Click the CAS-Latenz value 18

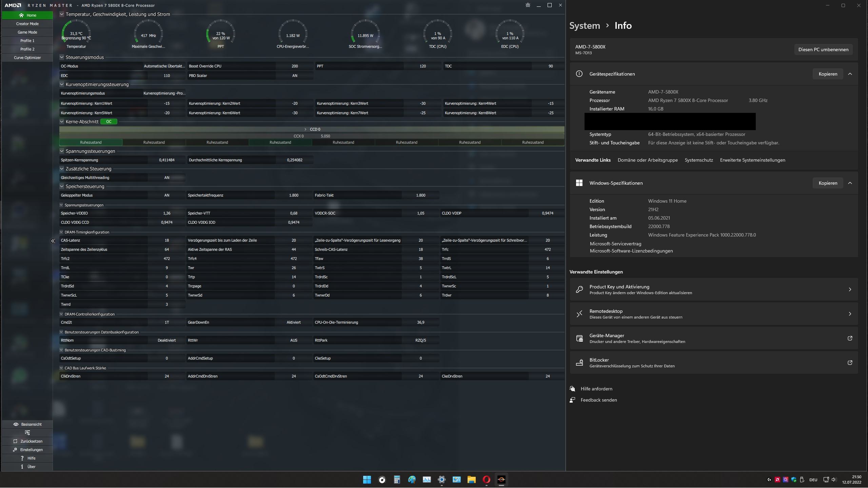(166, 240)
